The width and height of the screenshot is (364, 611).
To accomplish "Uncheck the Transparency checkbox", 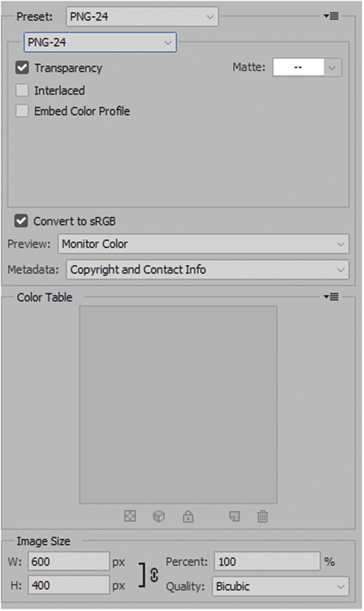I will 22,68.
